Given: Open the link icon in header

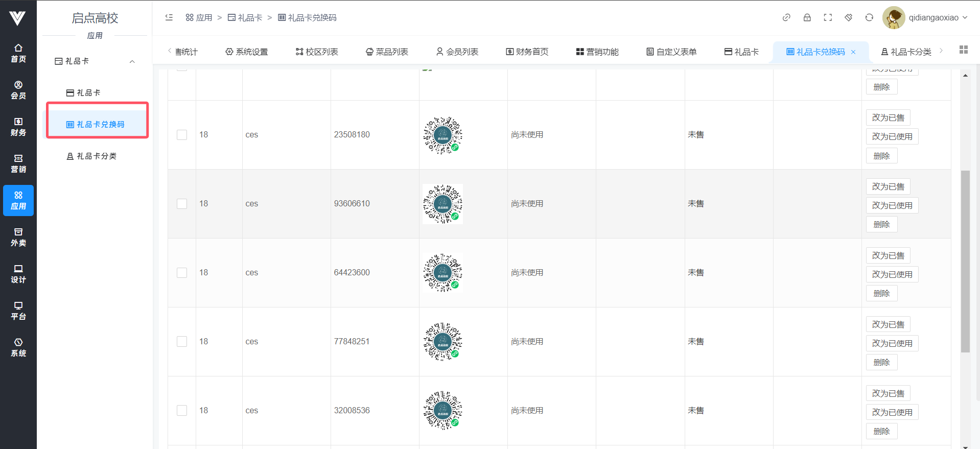Looking at the screenshot, I should 786,17.
